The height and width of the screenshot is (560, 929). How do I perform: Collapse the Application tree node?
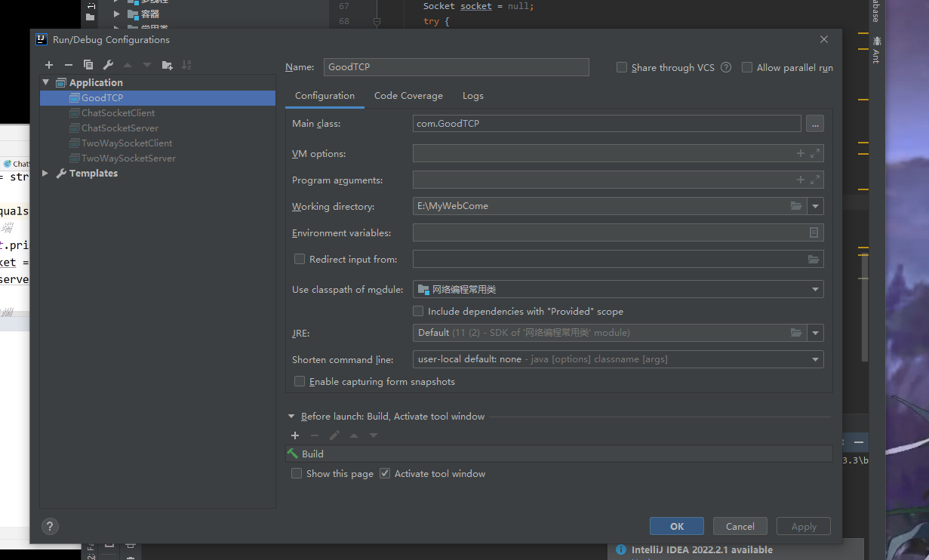[x=46, y=82]
